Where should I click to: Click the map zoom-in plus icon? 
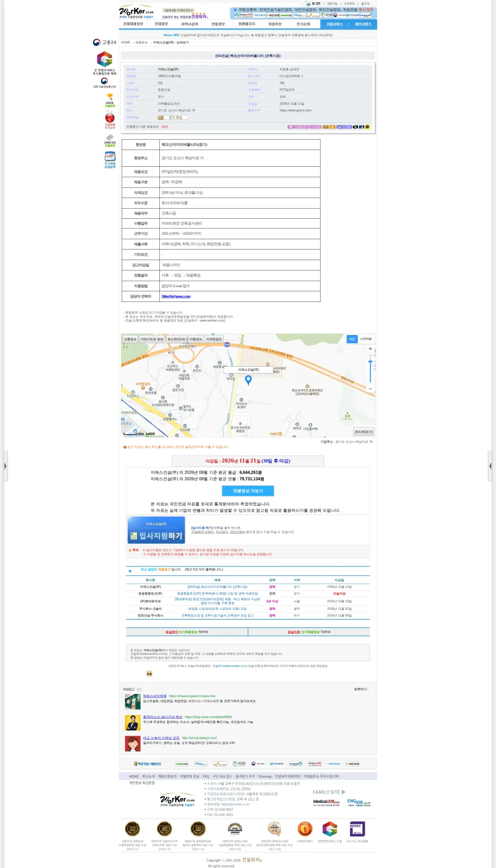pyautogui.click(x=370, y=349)
